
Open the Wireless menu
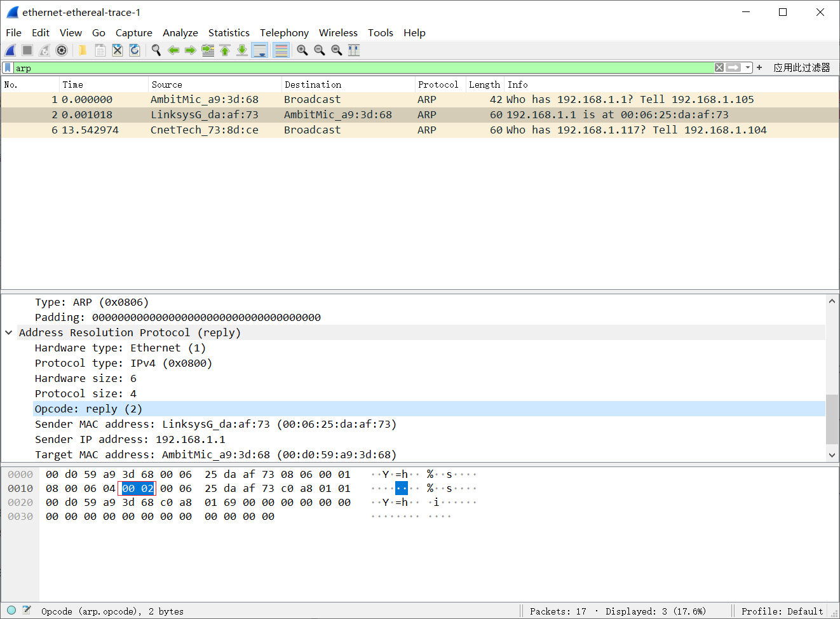tap(338, 32)
